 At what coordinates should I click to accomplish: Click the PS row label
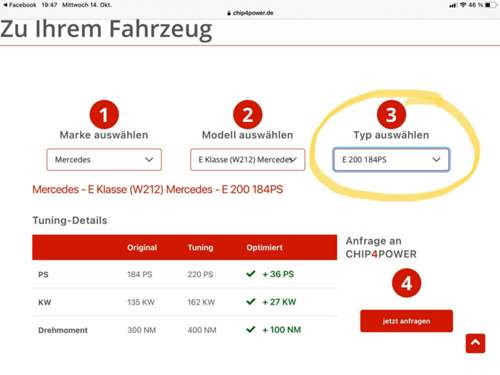tap(43, 275)
